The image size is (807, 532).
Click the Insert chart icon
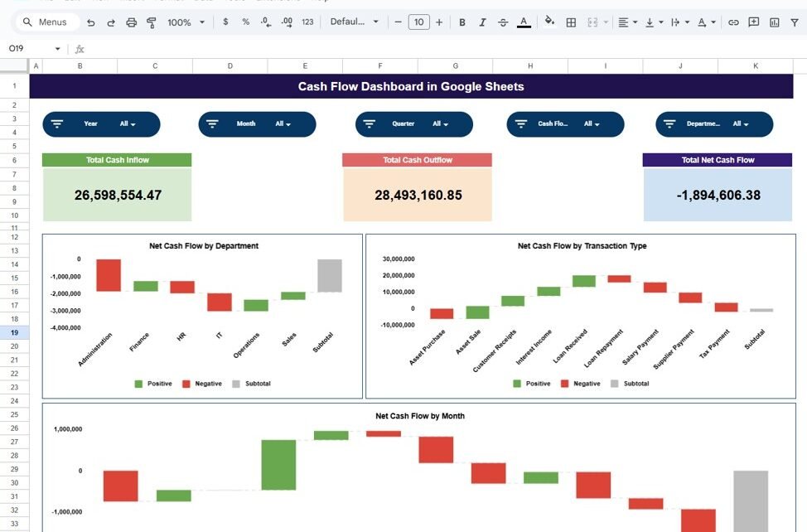(x=775, y=22)
